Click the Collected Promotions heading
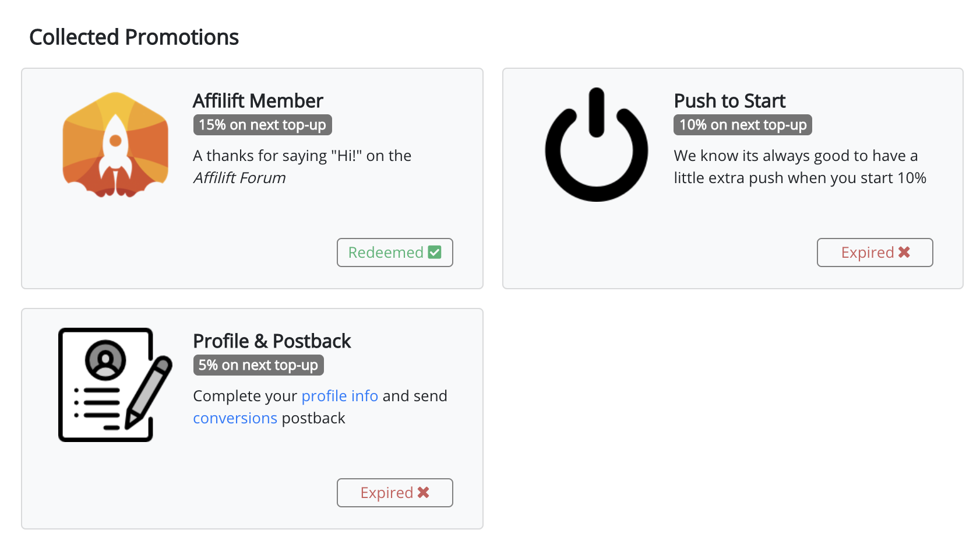This screenshot has width=980, height=547. point(134,37)
